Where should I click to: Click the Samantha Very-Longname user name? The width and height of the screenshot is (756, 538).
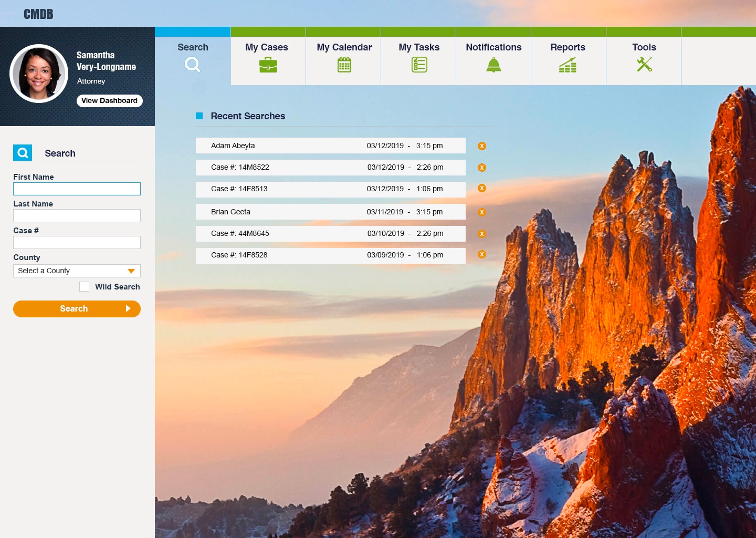coord(106,61)
